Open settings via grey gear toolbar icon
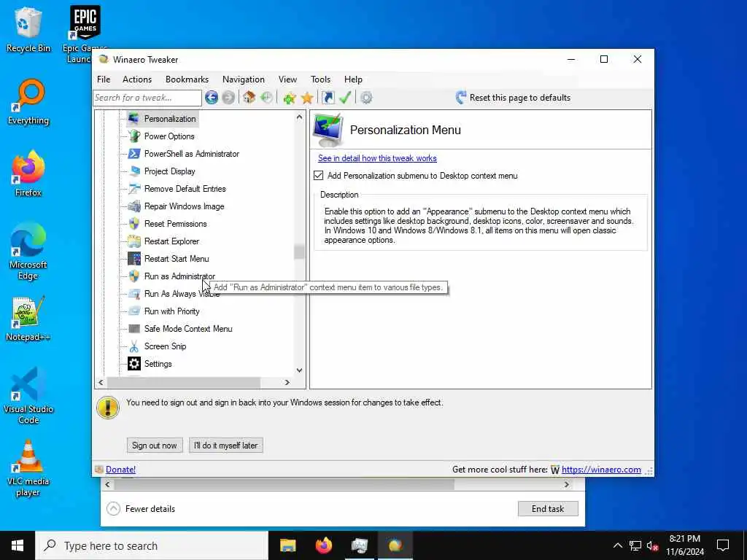Viewport: 747px width, 560px height. coord(366,98)
